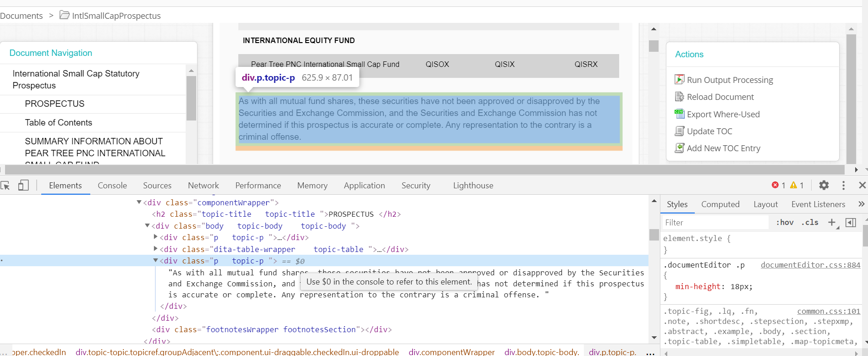
Task: Click the Run Output Processing icon
Action: (x=679, y=79)
